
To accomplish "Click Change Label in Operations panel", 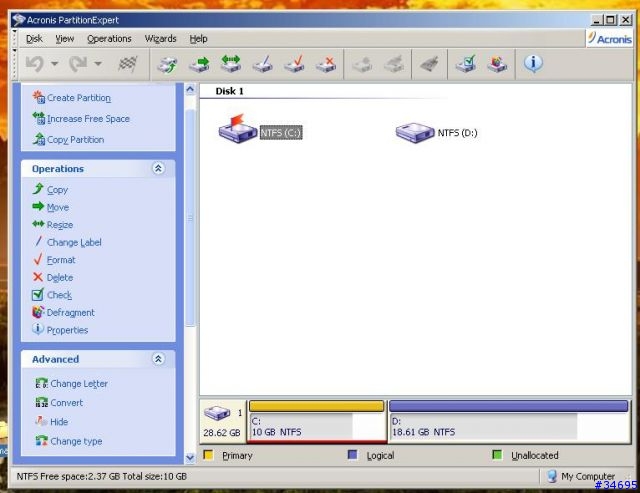I will [74, 242].
